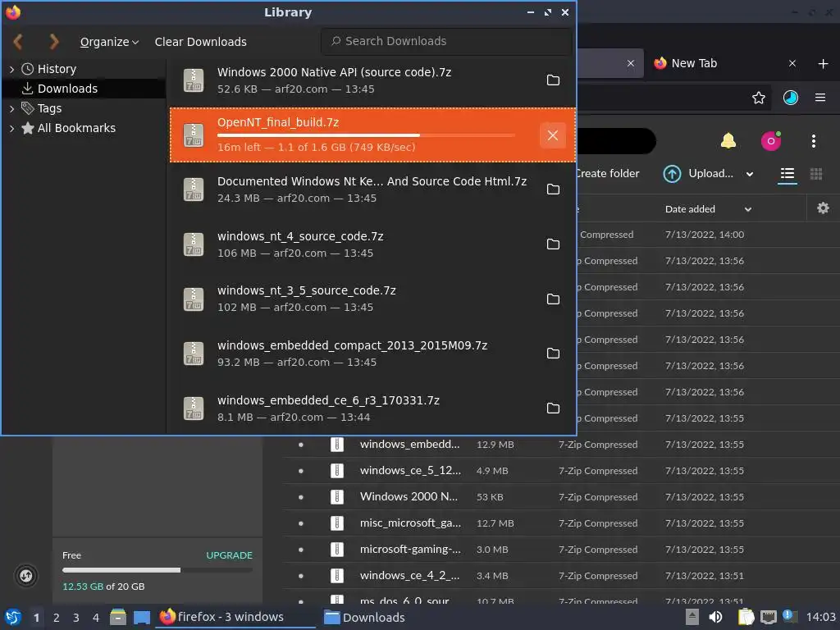The image size is (840, 630).
Task: Close the New Tab tab
Action: tap(792, 63)
